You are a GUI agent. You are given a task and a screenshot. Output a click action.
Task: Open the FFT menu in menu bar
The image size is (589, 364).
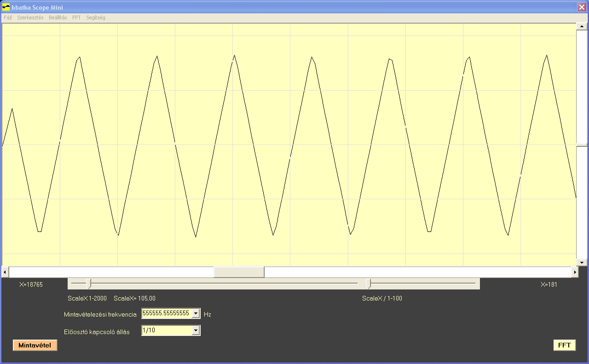point(76,17)
